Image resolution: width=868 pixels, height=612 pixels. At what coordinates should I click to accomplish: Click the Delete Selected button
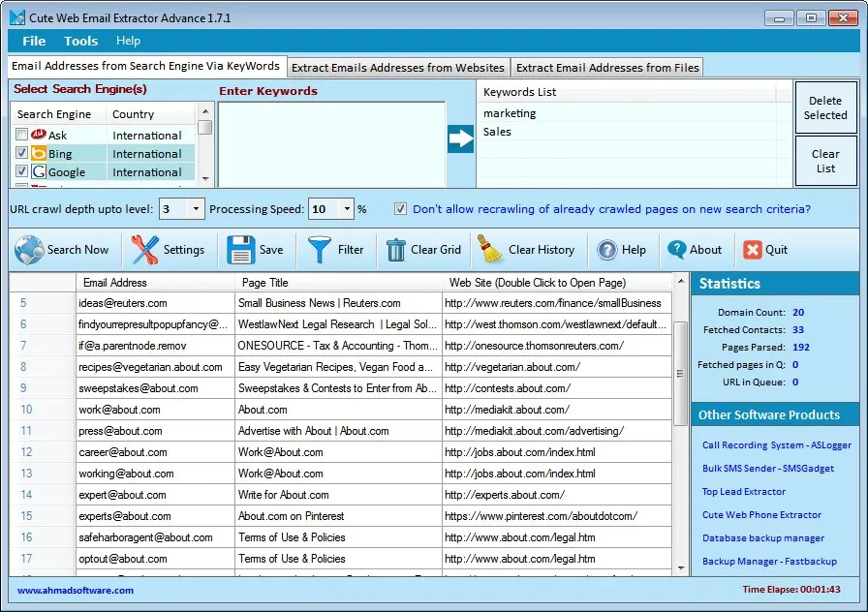(825, 107)
